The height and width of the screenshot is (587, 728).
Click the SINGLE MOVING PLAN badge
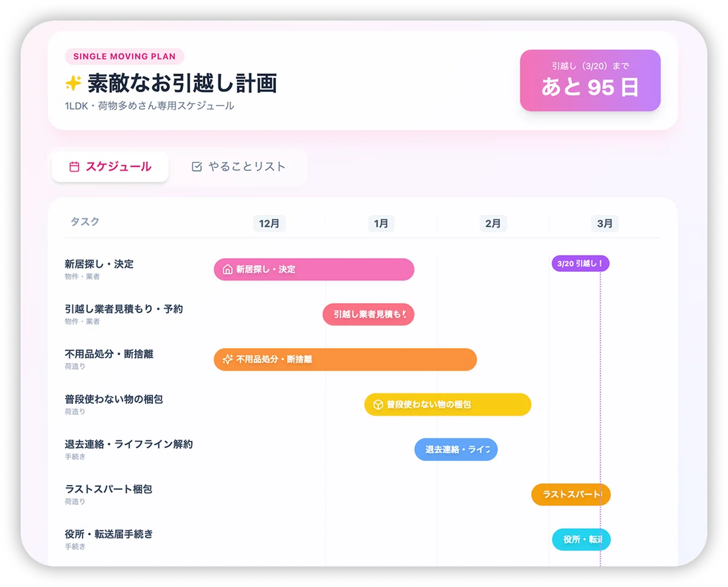[124, 56]
